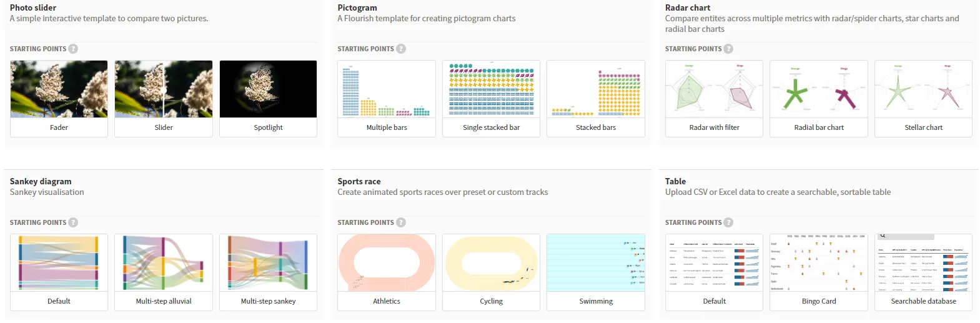Choose the Multi-step alluvial Sankey template
Image resolution: width=980 pixels, height=323 pixels.
coord(164,263)
